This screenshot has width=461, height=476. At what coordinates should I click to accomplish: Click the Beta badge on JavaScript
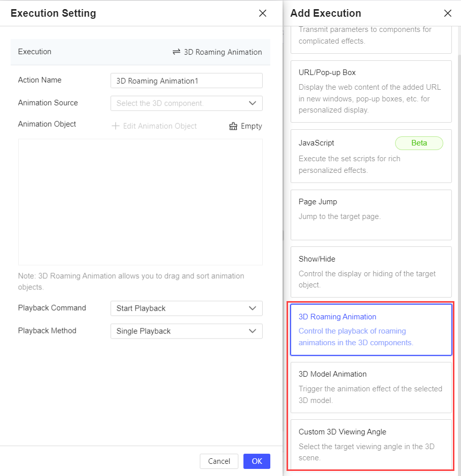(419, 143)
